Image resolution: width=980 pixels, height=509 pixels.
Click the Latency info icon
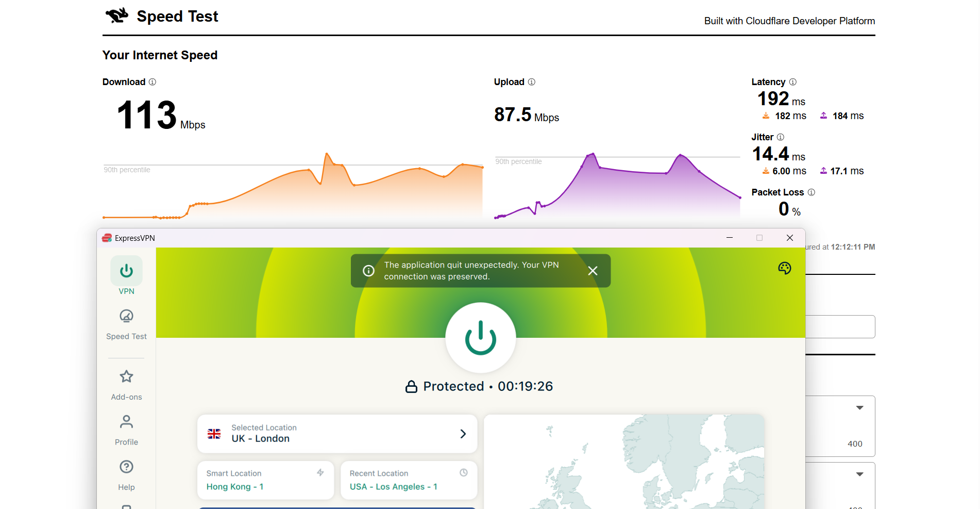[x=793, y=82]
